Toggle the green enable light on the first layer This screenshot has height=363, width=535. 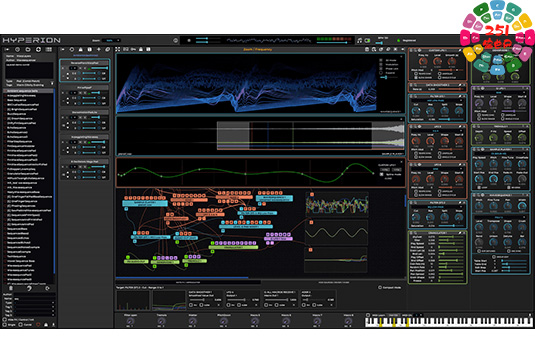tap(89, 68)
